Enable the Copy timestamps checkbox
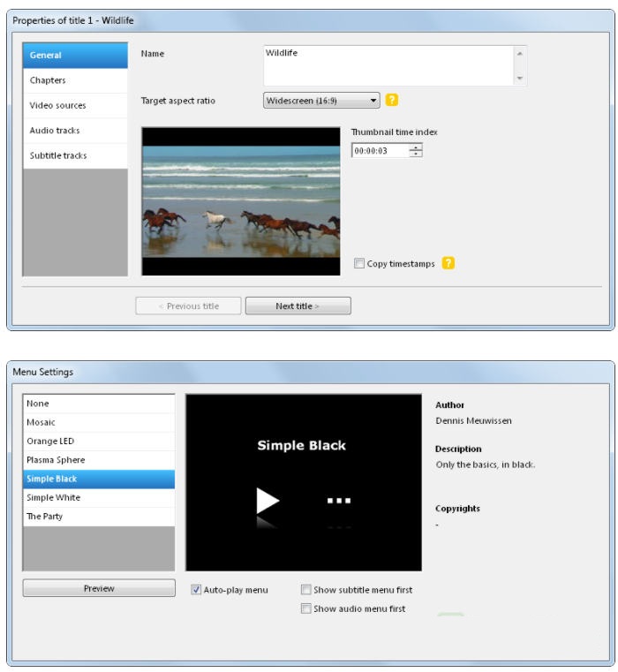This screenshot has height=672, width=618. [359, 263]
